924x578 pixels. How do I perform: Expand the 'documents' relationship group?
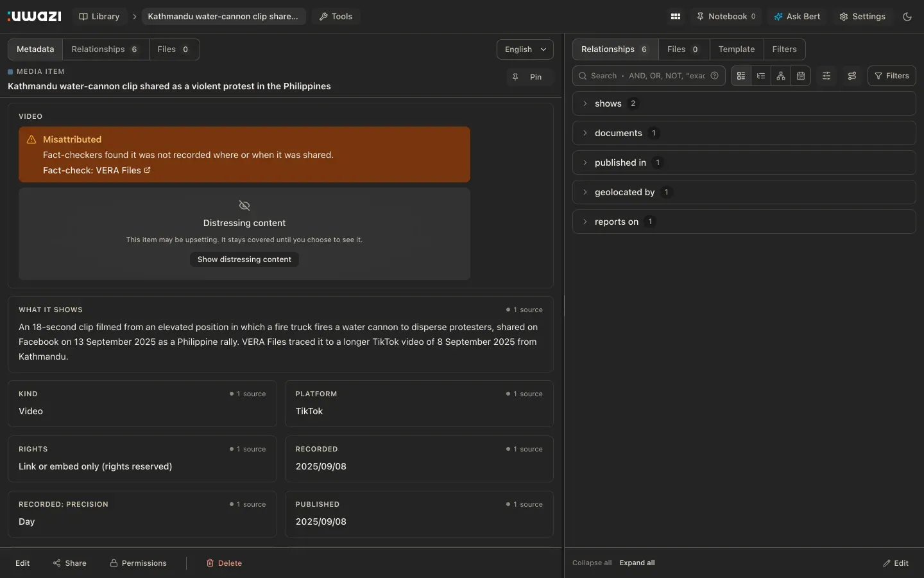tap(744, 133)
